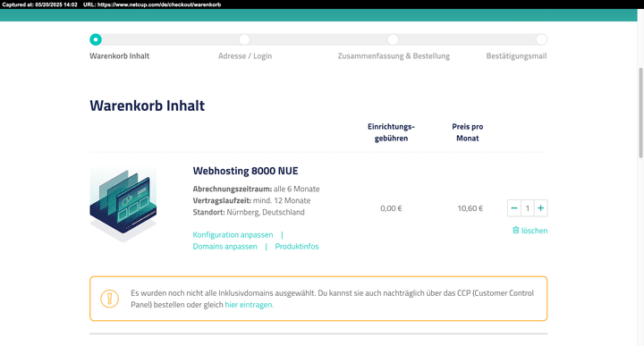Follow the 'hier eintragen' link
Screen dimensions: 644x346
[250, 305]
